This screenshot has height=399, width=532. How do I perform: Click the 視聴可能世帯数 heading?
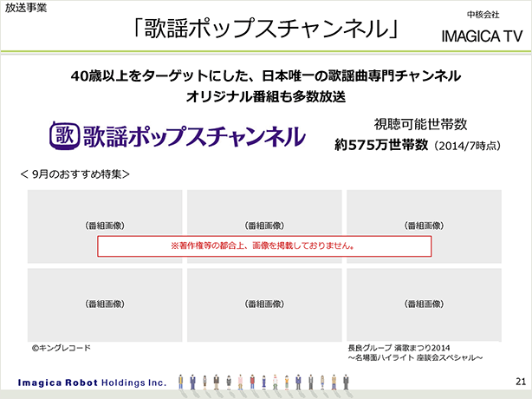(x=420, y=124)
